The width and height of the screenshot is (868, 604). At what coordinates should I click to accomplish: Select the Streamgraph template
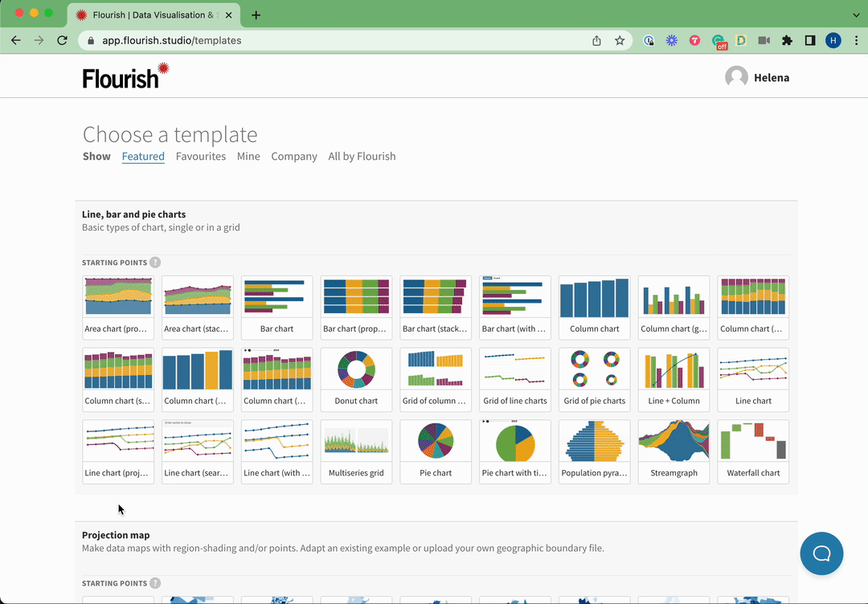tap(674, 451)
